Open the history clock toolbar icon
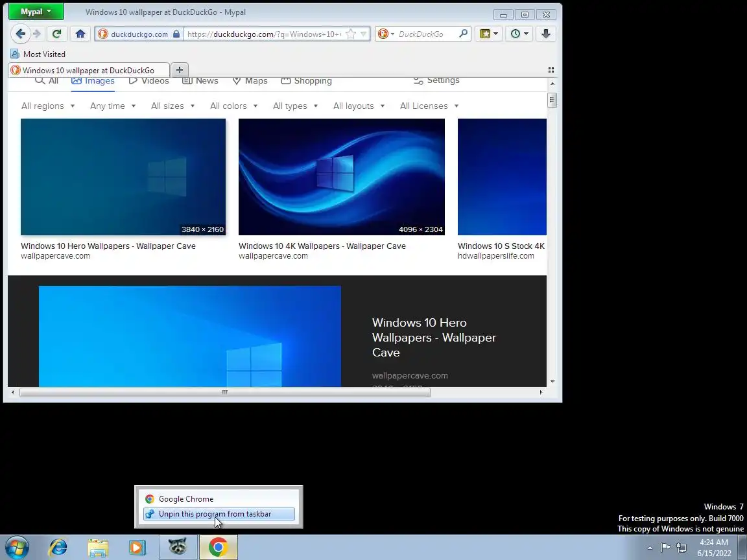 coord(519,34)
